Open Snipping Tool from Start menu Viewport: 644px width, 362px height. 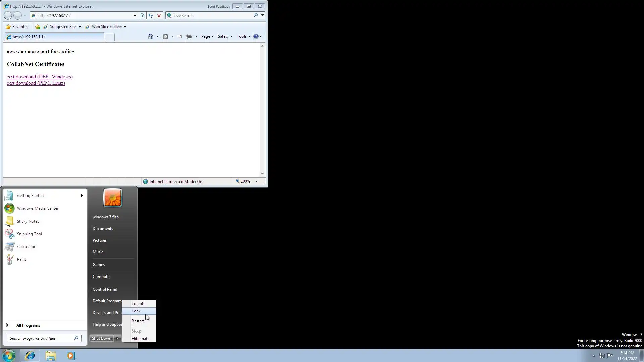29,234
